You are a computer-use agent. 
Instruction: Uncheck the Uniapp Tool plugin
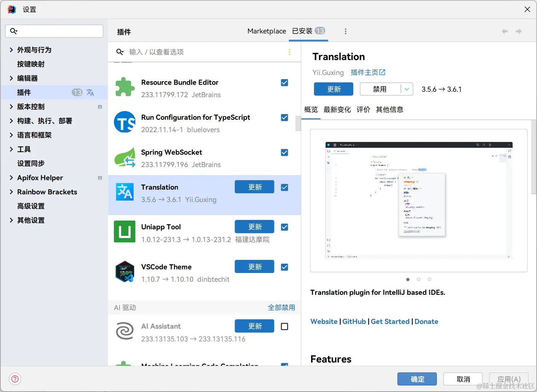pos(285,227)
